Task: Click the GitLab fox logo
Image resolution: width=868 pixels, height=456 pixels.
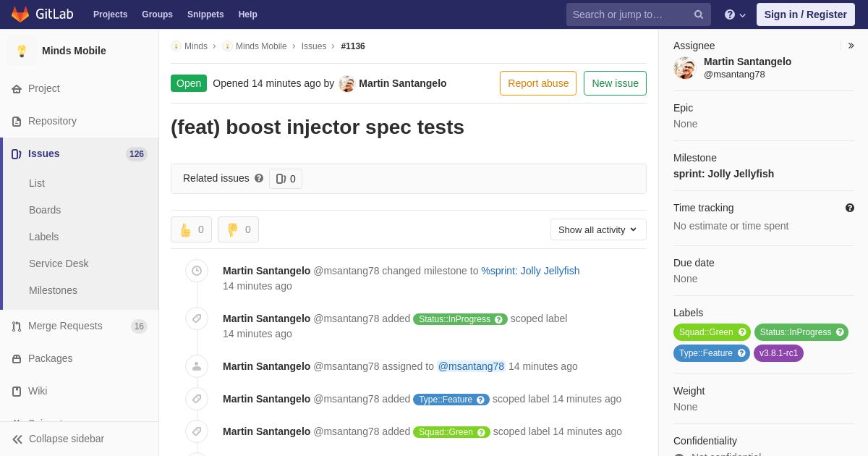Action: pyautogui.click(x=20, y=14)
